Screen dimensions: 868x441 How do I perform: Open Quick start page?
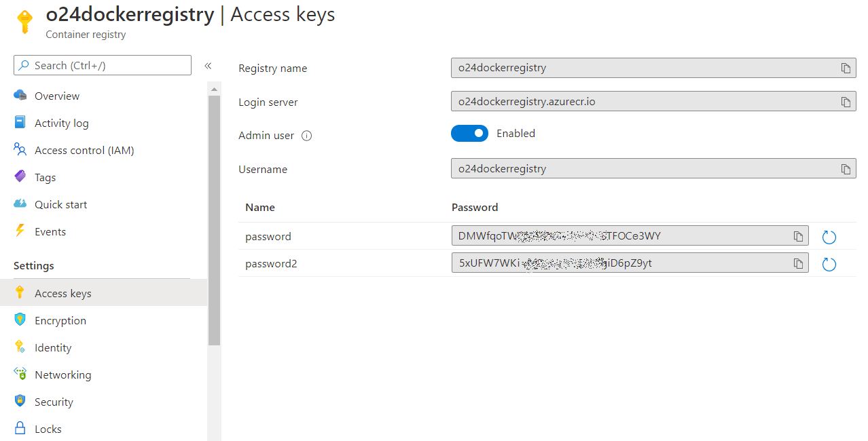pos(60,204)
